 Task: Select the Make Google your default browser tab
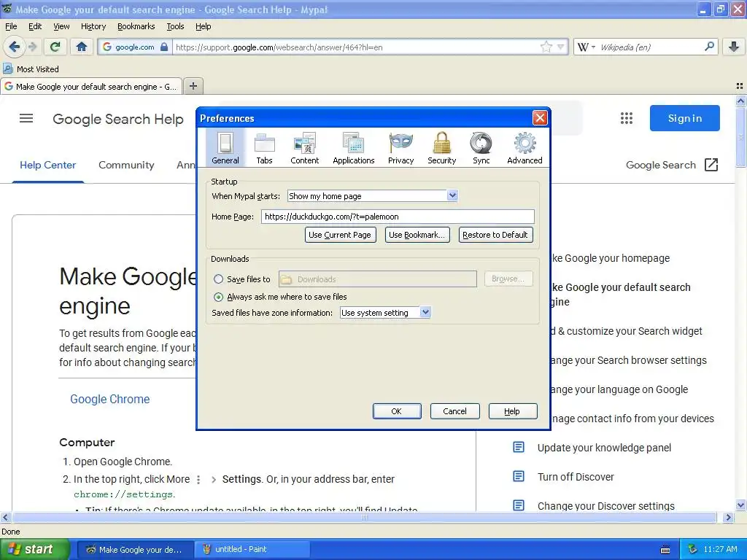click(91, 86)
